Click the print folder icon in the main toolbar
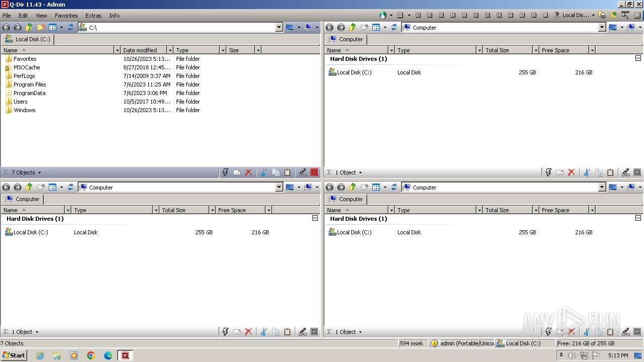Viewport: 644px width, 362px height. click(602, 15)
